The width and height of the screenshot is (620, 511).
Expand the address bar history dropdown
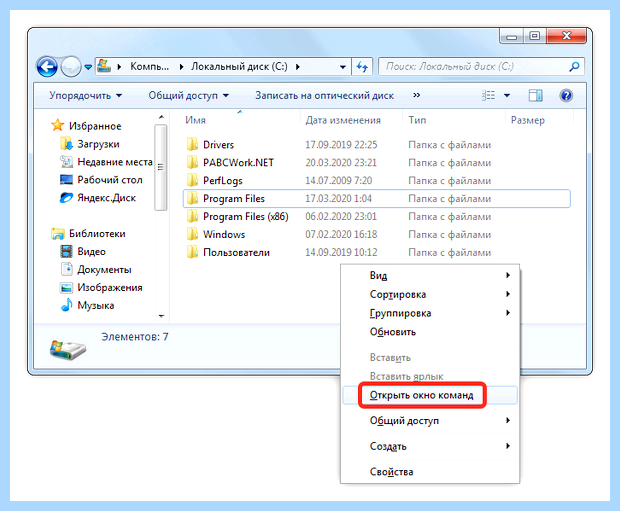(343, 67)
